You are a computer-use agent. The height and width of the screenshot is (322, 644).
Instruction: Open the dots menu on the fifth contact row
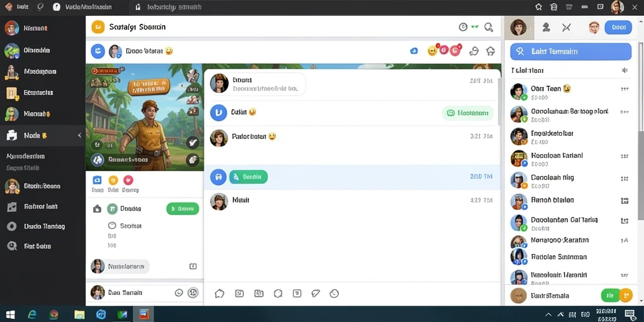coord(625,179)
